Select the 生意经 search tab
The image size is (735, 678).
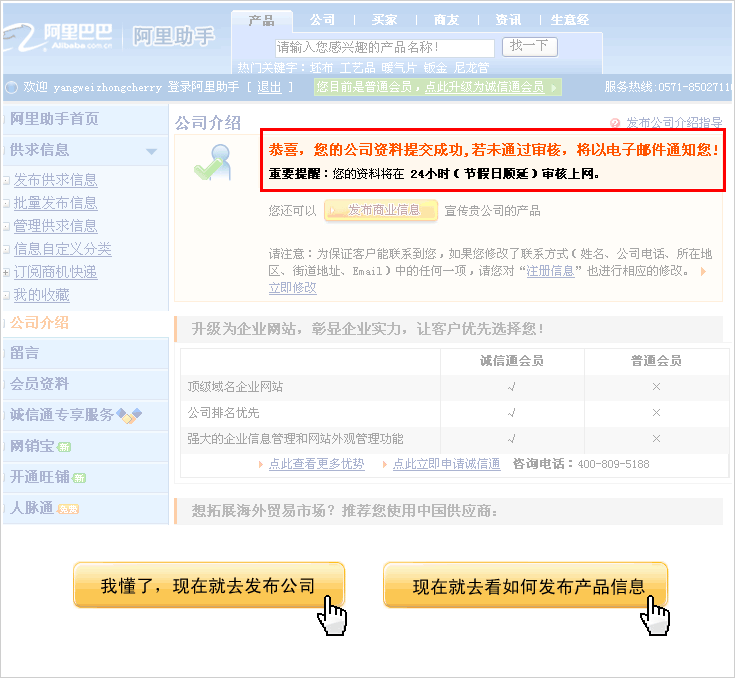pyautogui.click(x=570, y=20)
